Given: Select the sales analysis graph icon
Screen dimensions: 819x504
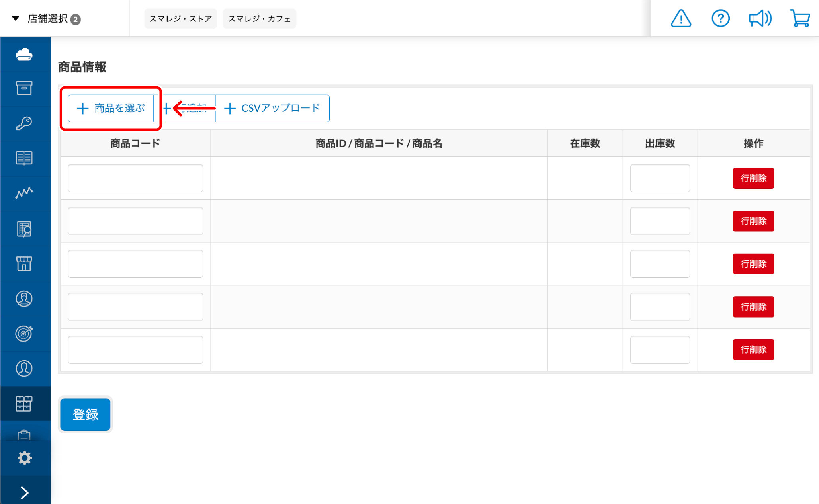Looking at the screenshot, I should point(24,193).
